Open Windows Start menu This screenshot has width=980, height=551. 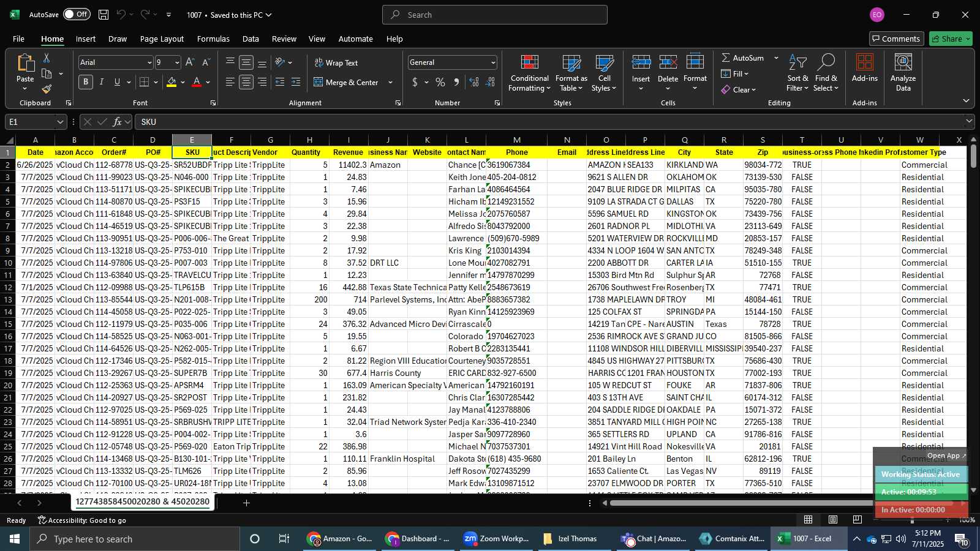[x=15, y=539]
